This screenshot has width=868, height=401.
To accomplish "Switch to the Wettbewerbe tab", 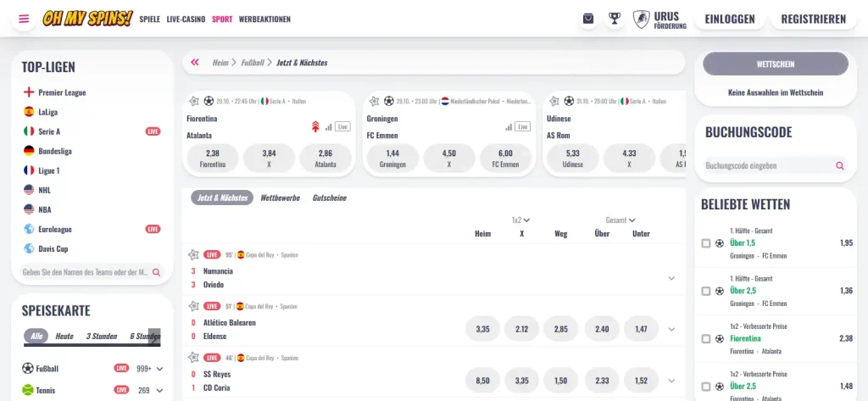I will pos(280,198).
